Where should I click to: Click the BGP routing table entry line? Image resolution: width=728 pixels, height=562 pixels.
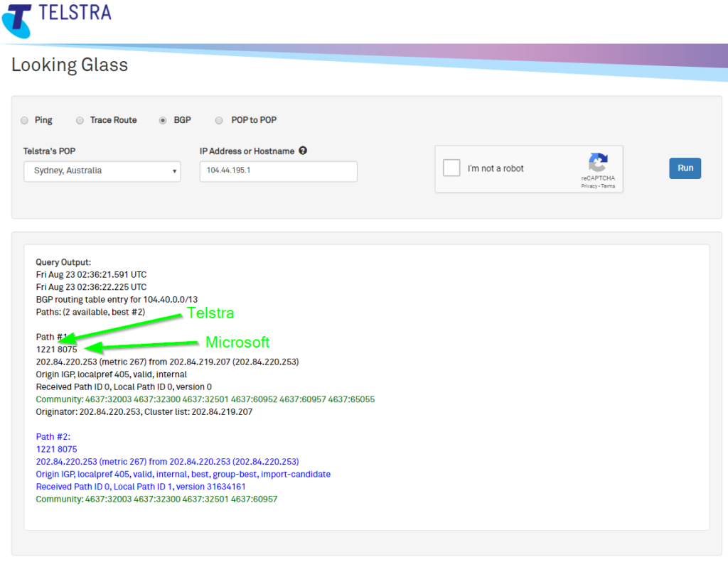[117, 300]
